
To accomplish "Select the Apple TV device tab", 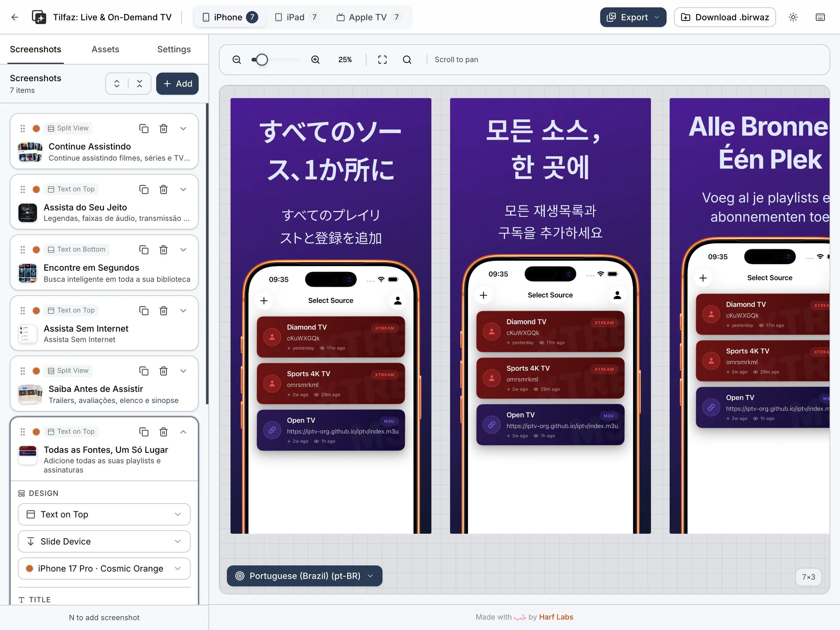I will click(367, 17).
